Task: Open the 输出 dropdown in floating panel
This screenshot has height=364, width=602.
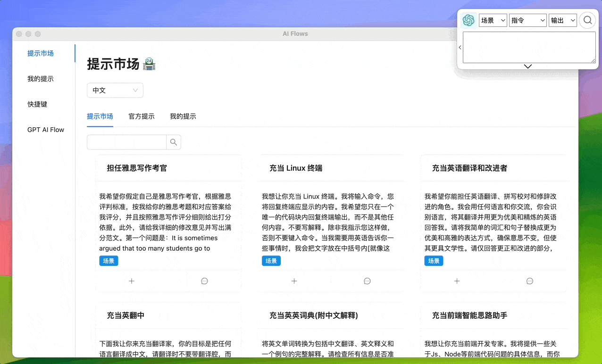Action: tap(563, 20)
